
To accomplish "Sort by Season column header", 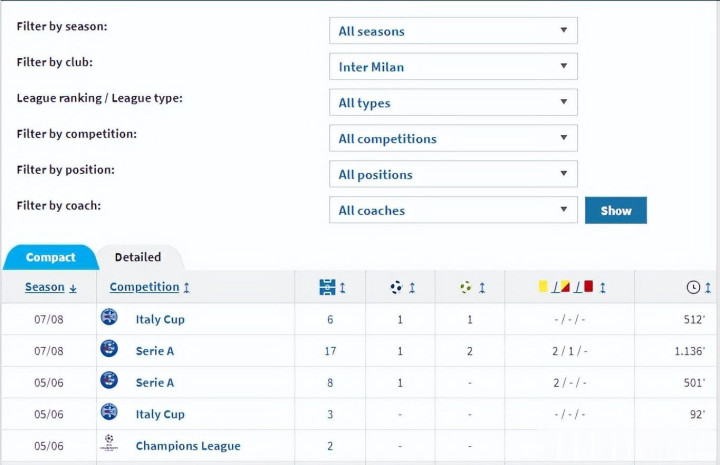I will point(45,287).
